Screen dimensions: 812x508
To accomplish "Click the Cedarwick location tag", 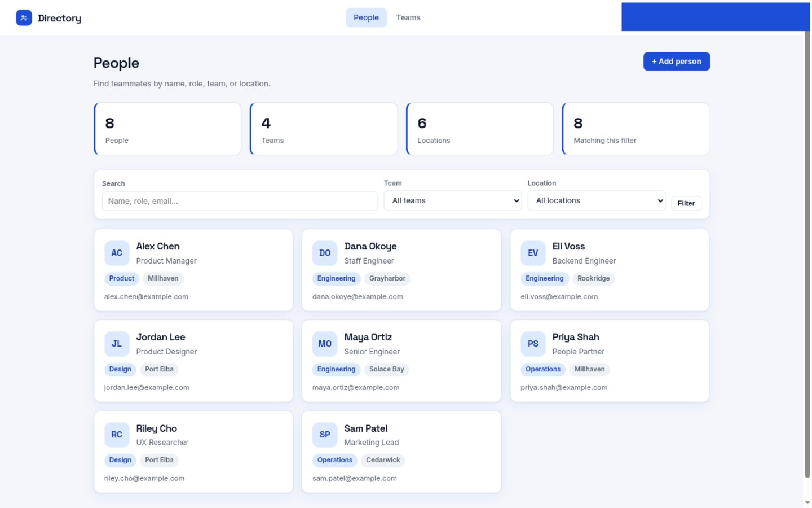I will click(383, 460).
